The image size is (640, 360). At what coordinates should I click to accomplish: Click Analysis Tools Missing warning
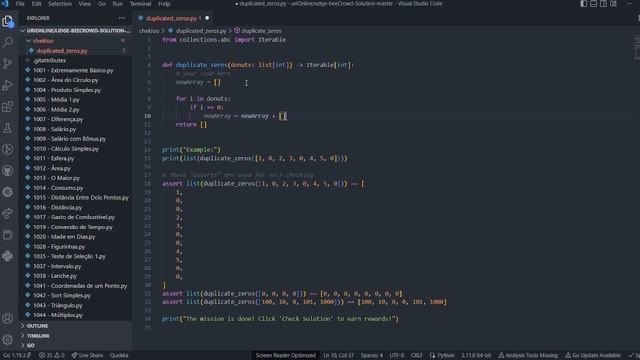pyautogui.click(x=528, y=356)
